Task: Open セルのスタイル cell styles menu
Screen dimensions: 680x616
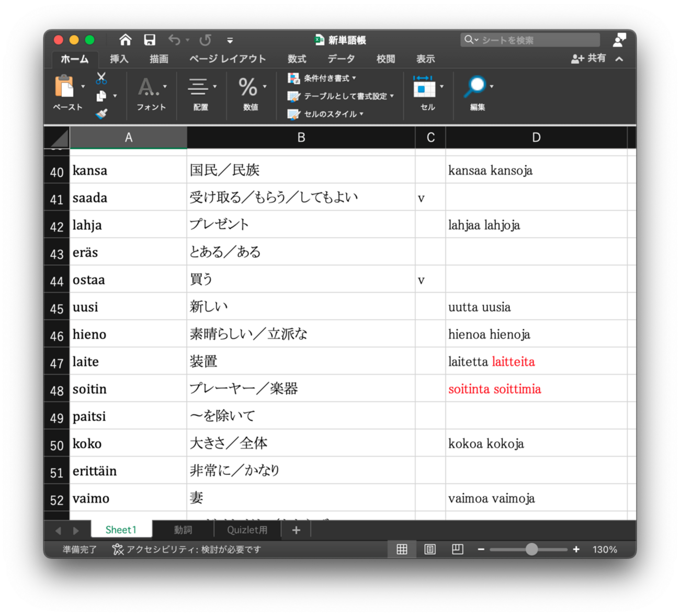Action: [325, 114]
